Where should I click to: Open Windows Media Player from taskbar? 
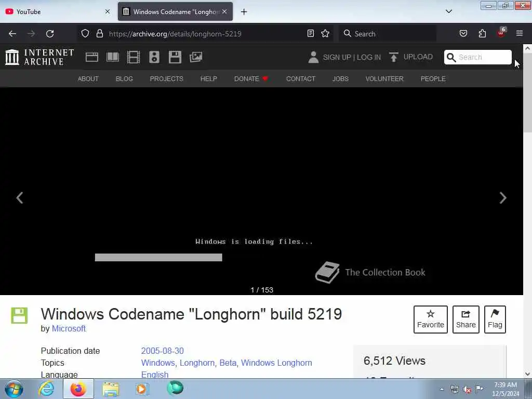[142, 389]
